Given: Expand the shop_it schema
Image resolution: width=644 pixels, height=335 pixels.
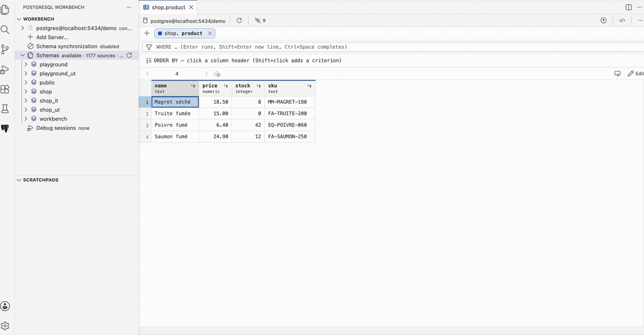Looking at the screenshot, I should (26, 101).
